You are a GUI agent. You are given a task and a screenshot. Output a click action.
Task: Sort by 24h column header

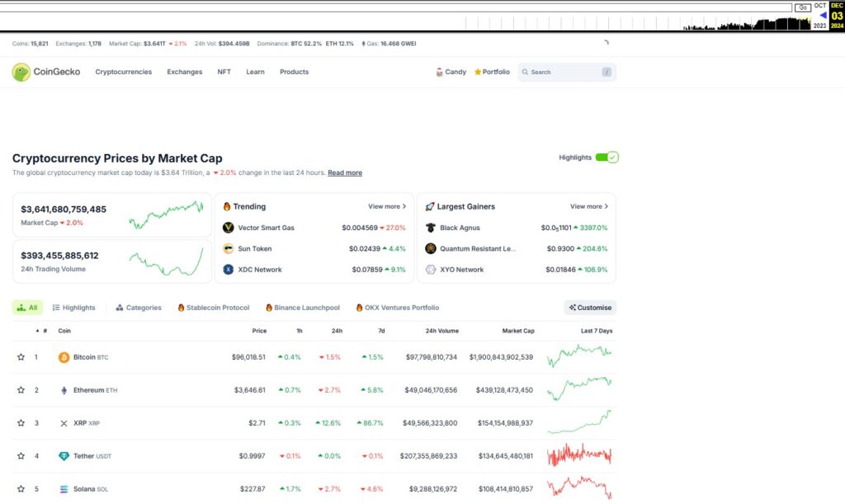[x=337, y=331]
